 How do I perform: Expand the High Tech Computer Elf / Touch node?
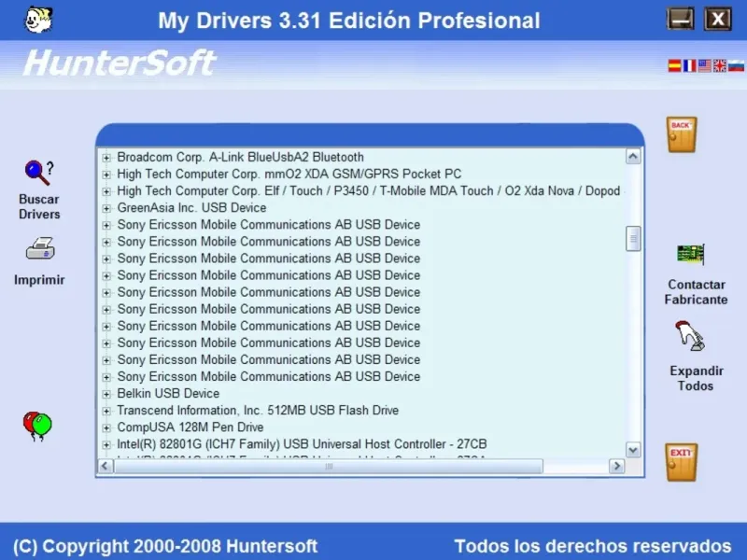[106, 191]
